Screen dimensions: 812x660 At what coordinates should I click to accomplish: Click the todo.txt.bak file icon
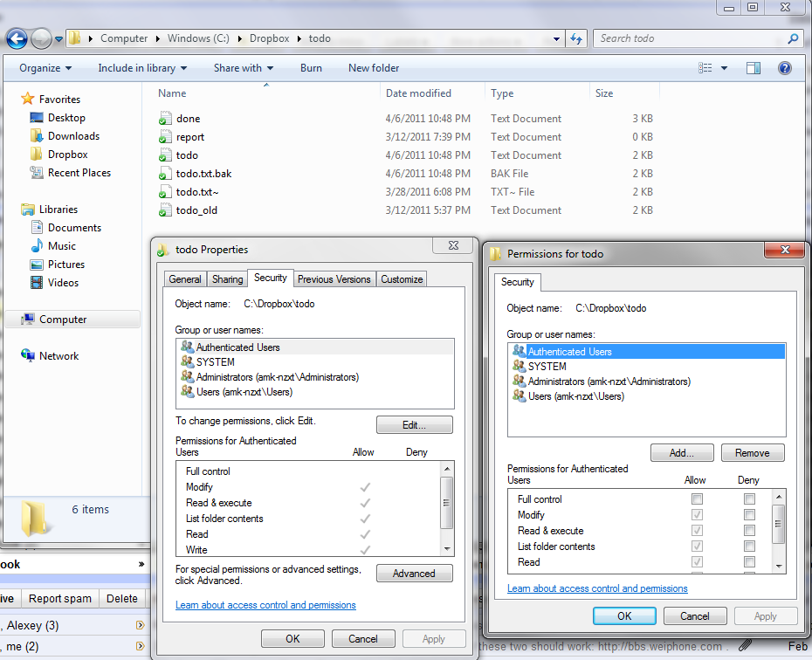(x=165, y=173)
